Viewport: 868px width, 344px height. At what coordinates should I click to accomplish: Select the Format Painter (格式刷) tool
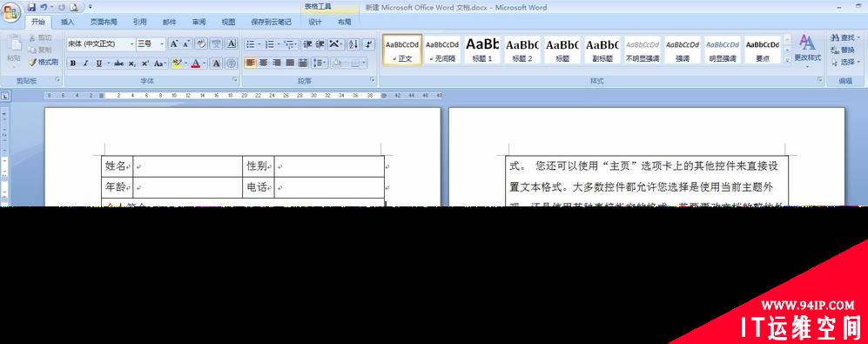click(44, 62)
